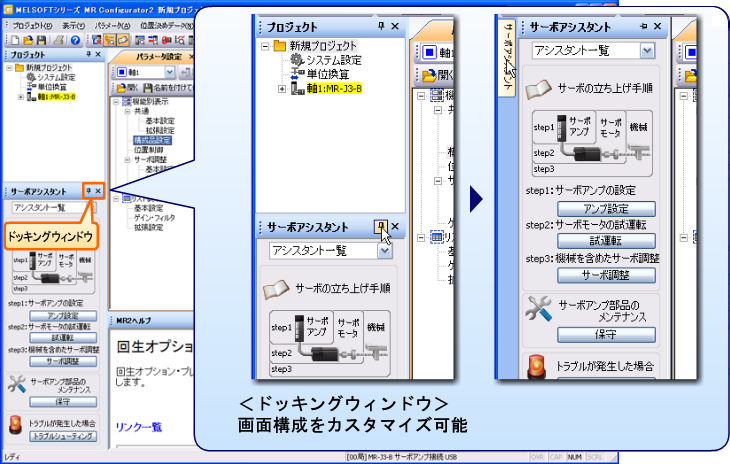Click the toolbar icon with red and blue arrows

153,40
